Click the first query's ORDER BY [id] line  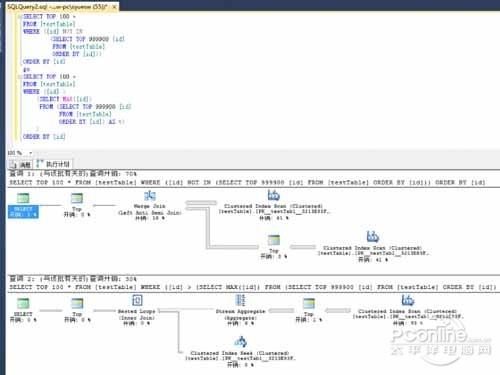44,62
